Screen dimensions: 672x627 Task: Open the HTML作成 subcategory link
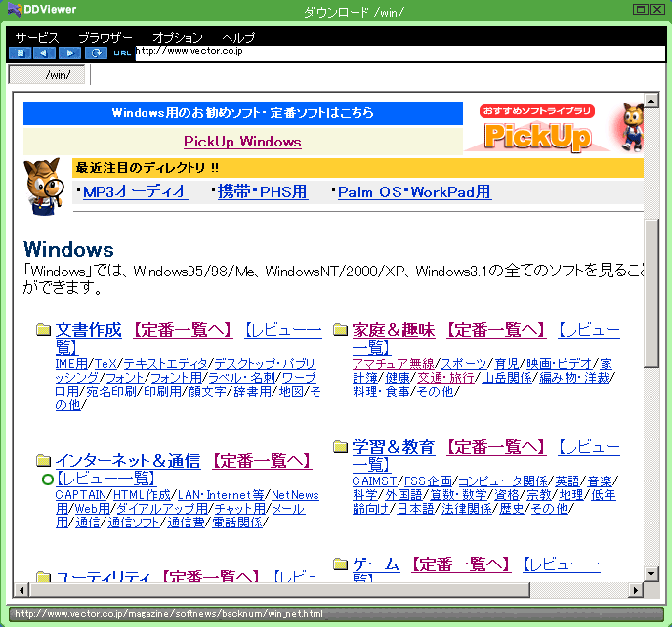point(142,495)
